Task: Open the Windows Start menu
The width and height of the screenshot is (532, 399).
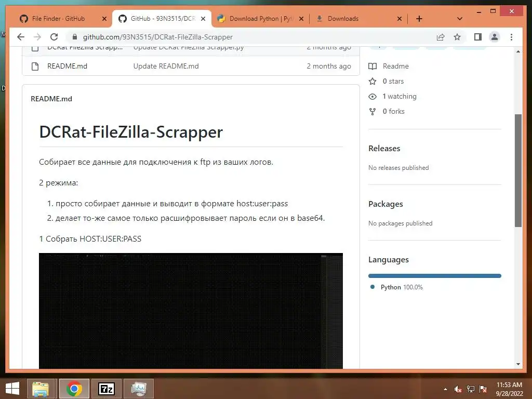Action: pyautogui.click(x=12, y=389)
